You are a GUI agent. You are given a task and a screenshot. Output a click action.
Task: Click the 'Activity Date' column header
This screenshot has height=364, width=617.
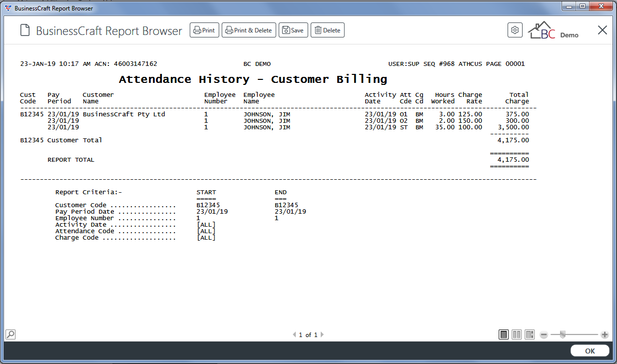tap(380, 98)
